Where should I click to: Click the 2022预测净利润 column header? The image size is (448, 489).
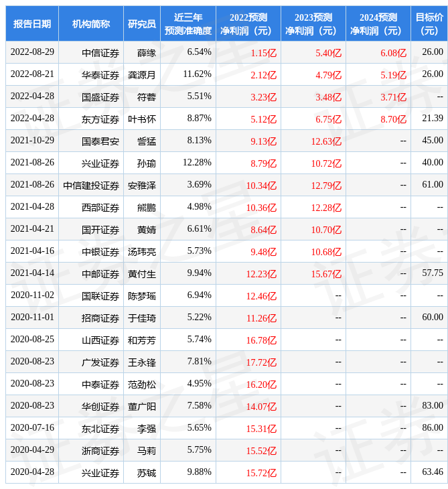(248, 23)
